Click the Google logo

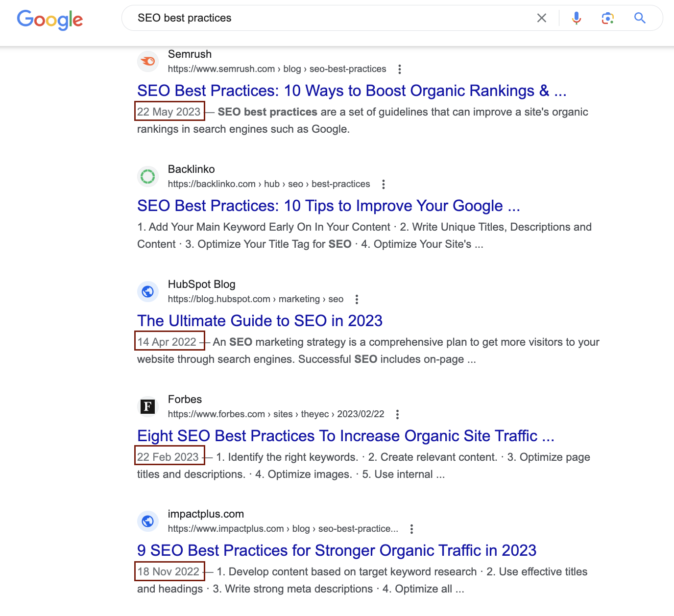point(49,20)
